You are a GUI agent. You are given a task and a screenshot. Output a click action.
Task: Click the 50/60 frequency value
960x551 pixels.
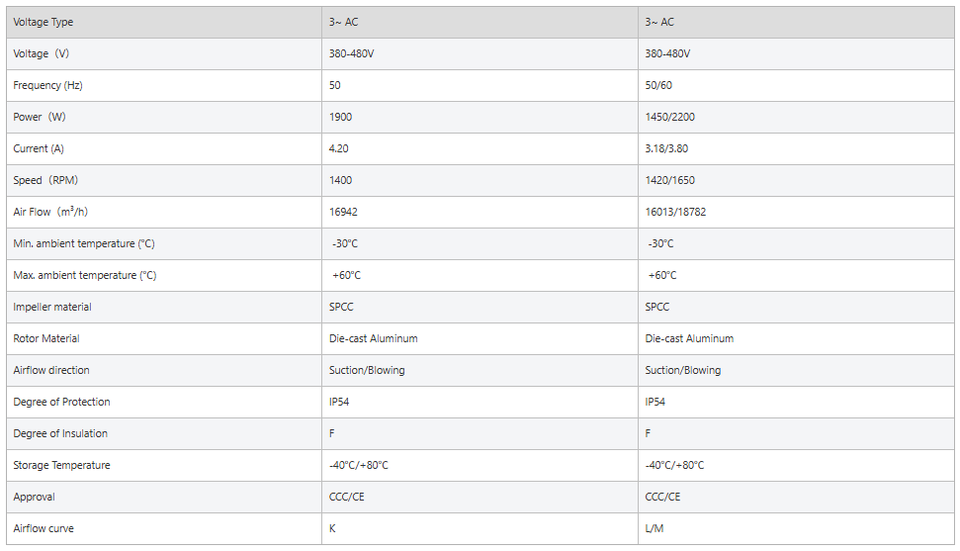pyautogui.click(x=658, y=85)
